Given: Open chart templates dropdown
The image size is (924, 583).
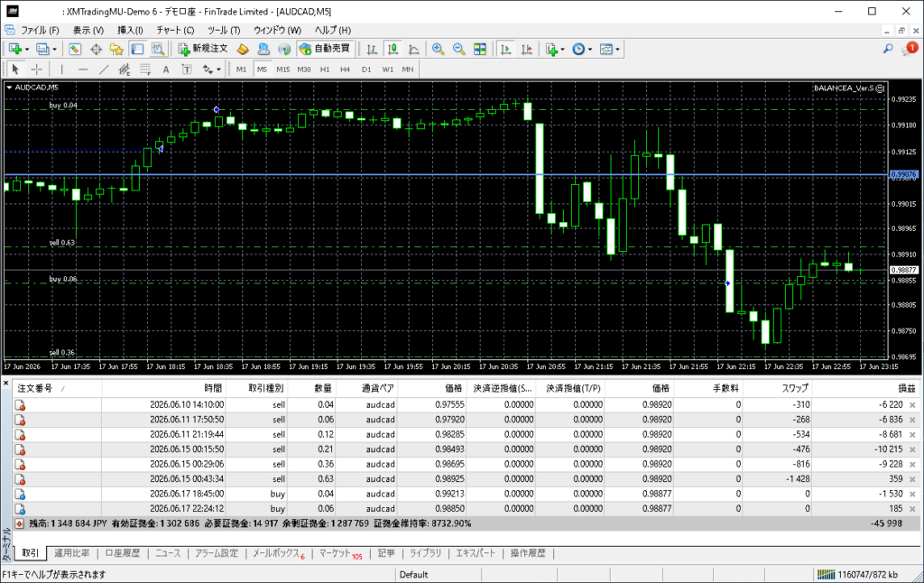Looking at the screenshot, I should [609, 49].
